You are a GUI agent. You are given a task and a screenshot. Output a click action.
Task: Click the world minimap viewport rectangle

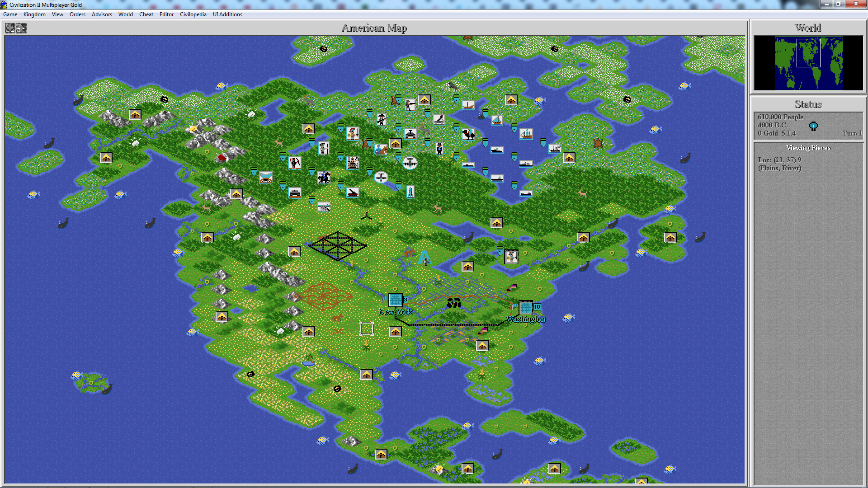[x=808, y=53]
